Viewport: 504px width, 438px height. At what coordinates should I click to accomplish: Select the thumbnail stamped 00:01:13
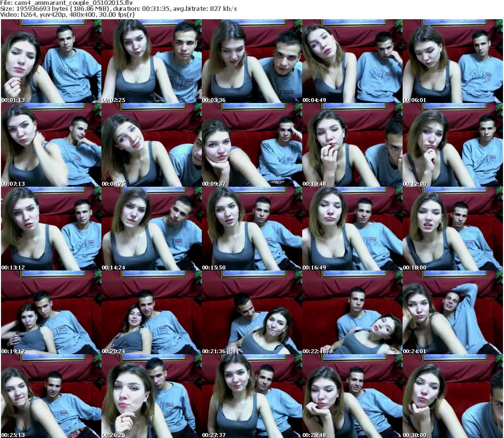click(x=51, y=61)
